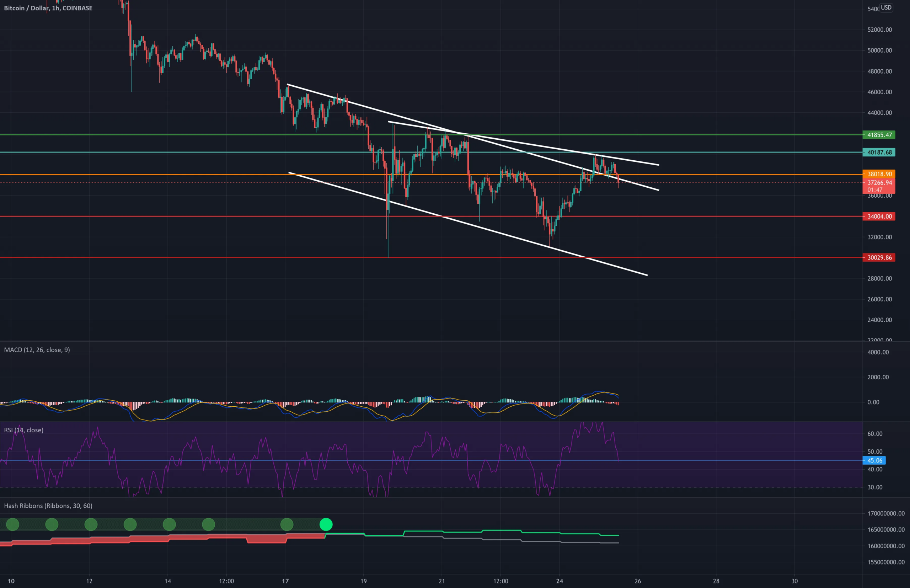
Task: Open the Bitcoin / Dollar, 1h, COINBASE title
Action: point(48,8)
